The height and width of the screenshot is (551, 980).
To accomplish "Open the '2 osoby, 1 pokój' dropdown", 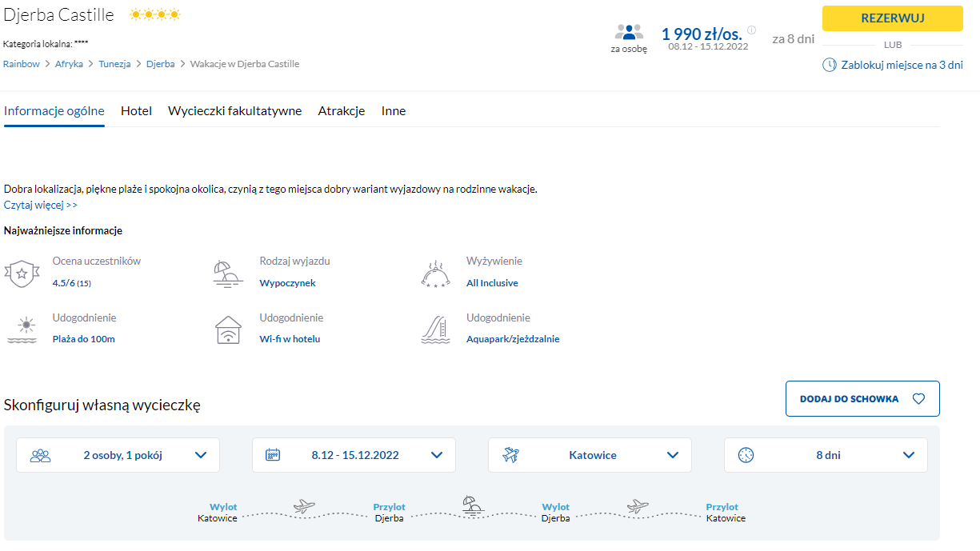I will coord(118,455).
